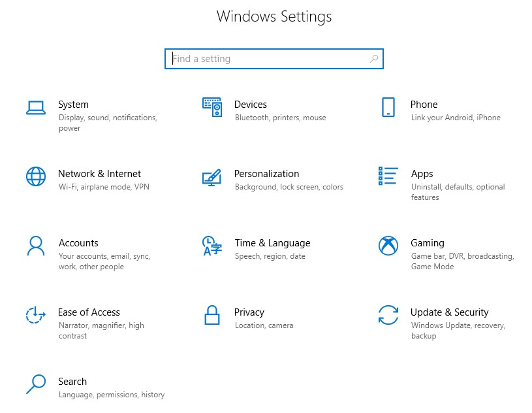Select the 'Network & Internet' heading text
Screen dimensions: 532x413
point(99,174)
